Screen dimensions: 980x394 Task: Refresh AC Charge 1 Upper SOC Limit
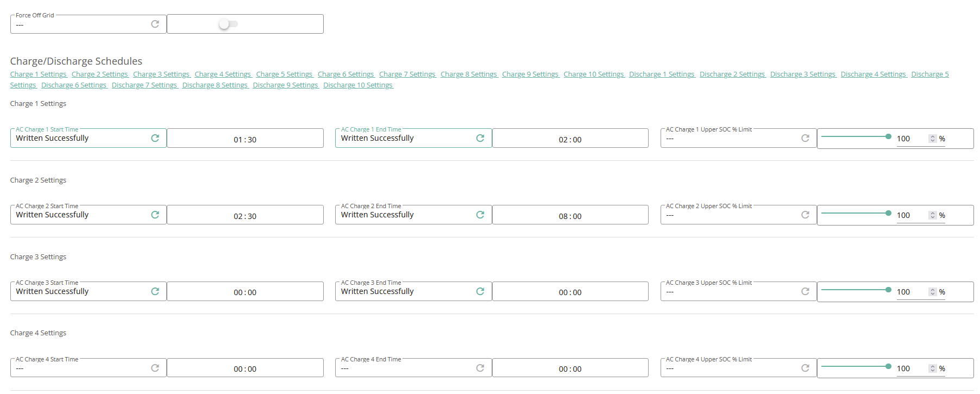click(805, 138)
